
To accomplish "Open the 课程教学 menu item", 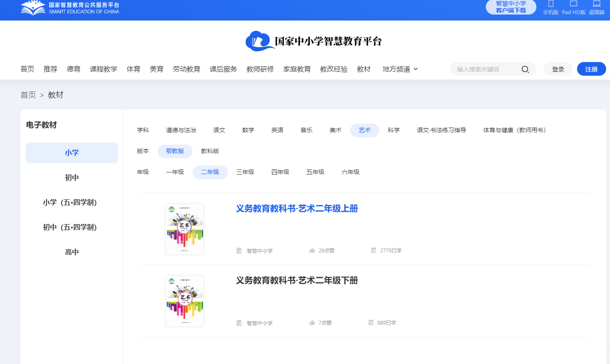I will (103, 69).
